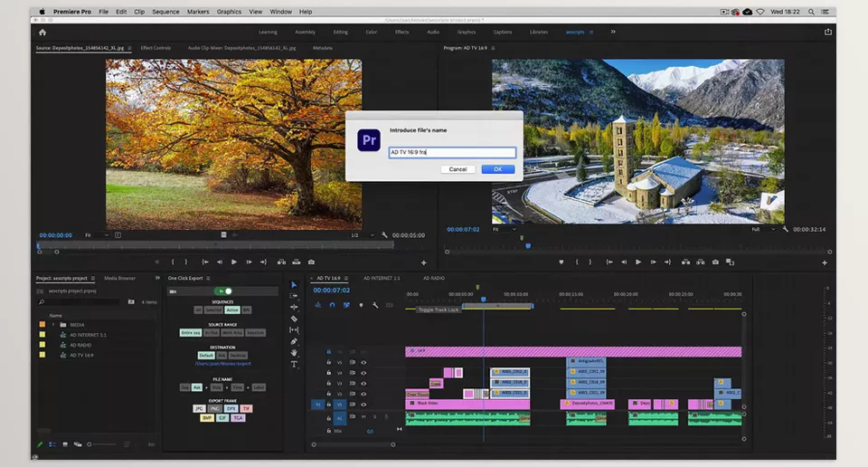Toggle V5 track output eye
868x467 pixels.
(363, 362)
